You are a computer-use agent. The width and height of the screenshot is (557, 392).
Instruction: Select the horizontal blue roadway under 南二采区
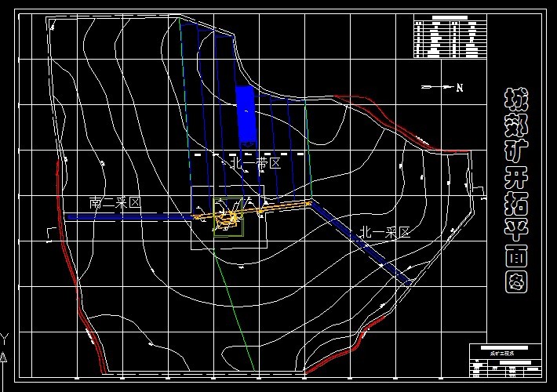[130, 217]
